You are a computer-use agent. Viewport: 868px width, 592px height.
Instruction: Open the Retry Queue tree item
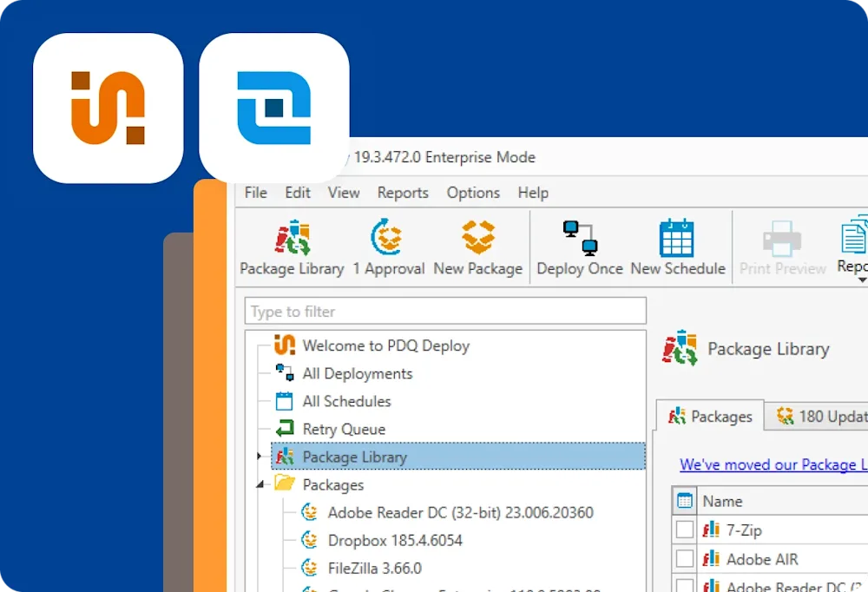tap(344, 429)
